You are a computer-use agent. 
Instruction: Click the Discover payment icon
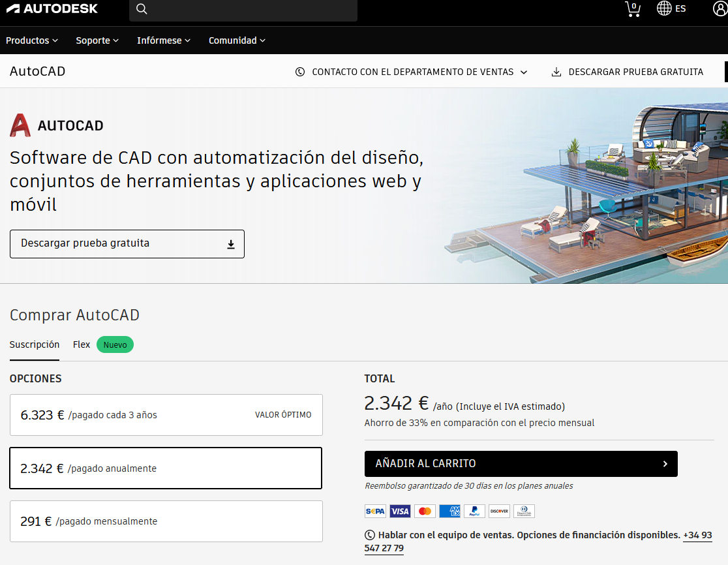[499, 511]
